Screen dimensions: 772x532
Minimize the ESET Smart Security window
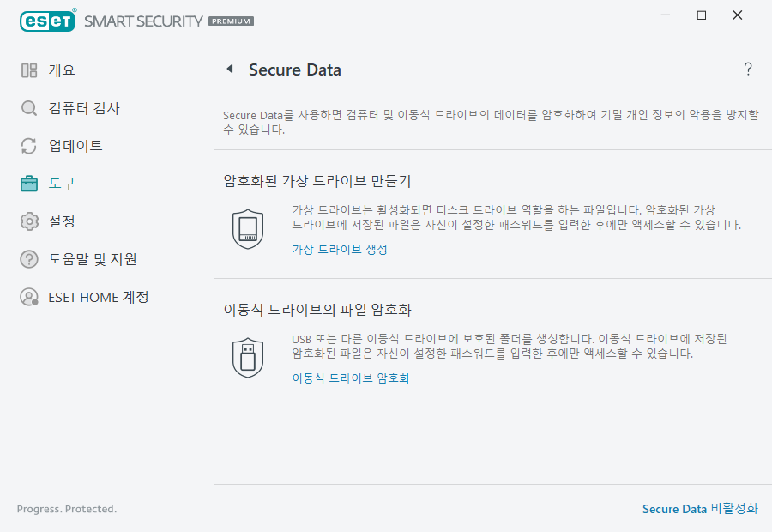pos(665,15)
